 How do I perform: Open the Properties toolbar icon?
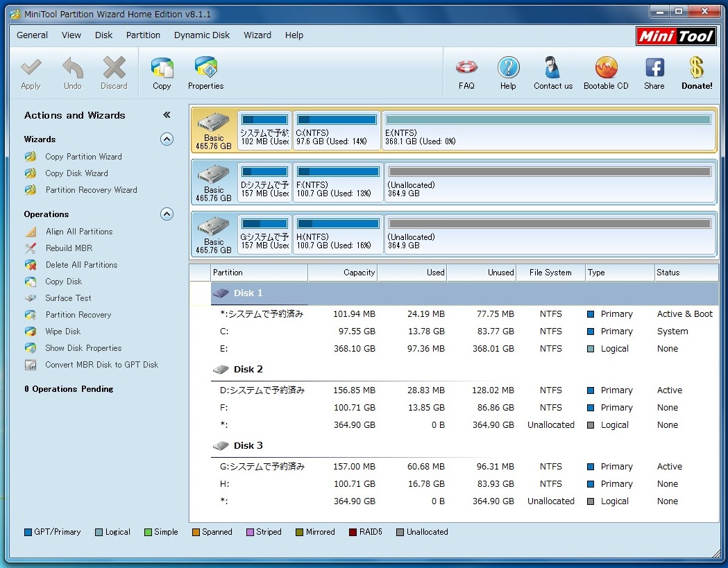click(206, 67)
